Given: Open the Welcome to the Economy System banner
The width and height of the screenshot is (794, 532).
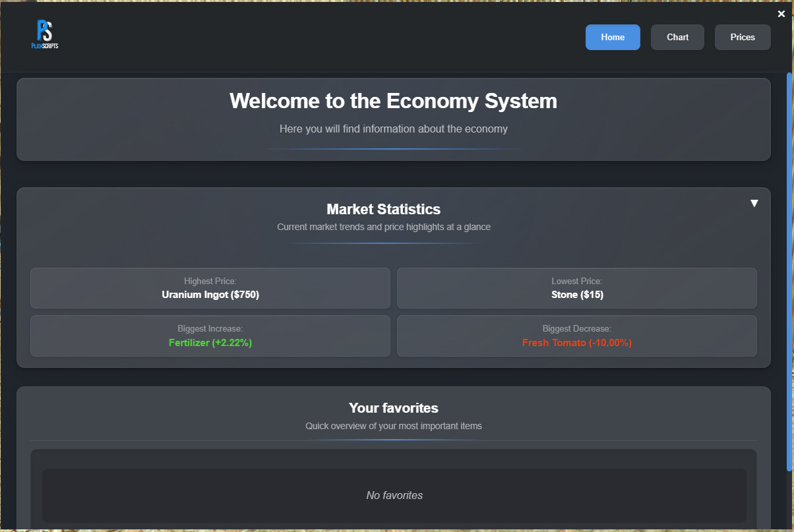Looking at the screenshot, I should pyautogui.click(x=394, y=101).
